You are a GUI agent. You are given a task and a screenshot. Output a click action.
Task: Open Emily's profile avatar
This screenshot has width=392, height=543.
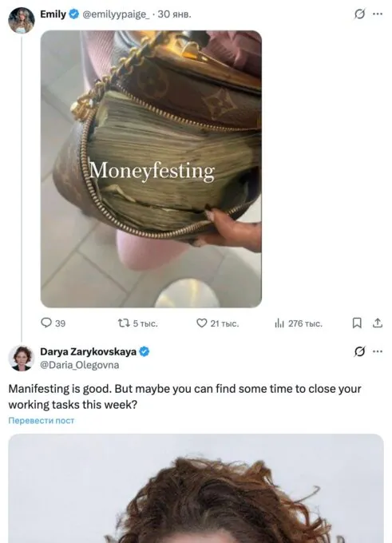coord(22,21)
